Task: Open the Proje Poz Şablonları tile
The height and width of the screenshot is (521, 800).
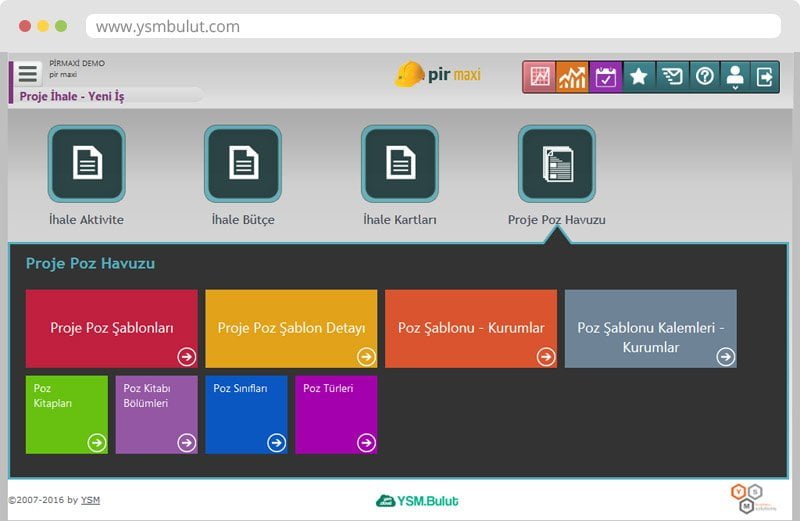Action: [x=112, y=328]
